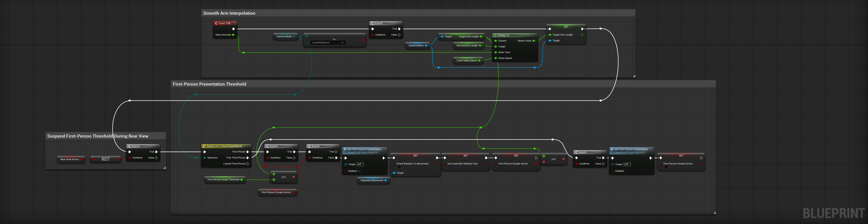The image size is (868, 224).
Task: Click the Rear View Active variable's red pin
Action: (x=81, y=159)
